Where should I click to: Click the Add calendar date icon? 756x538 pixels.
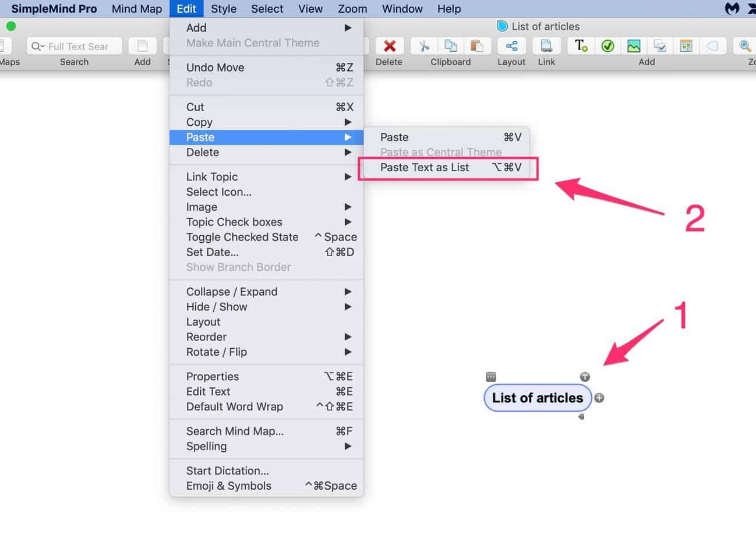686,46
